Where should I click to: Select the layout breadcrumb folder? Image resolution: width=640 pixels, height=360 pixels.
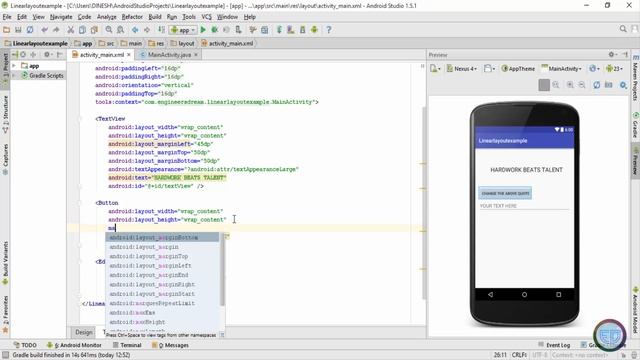(182, 43)
